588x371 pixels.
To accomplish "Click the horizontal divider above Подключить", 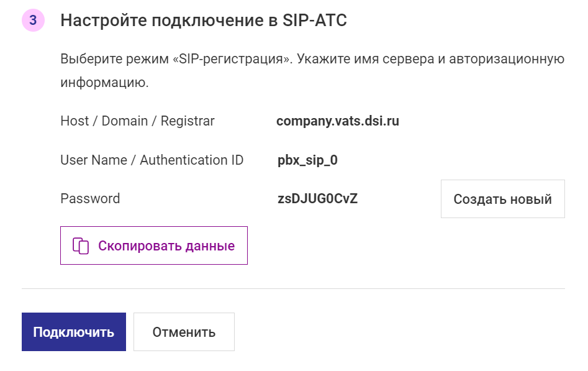I will click(x=293, y=289).
